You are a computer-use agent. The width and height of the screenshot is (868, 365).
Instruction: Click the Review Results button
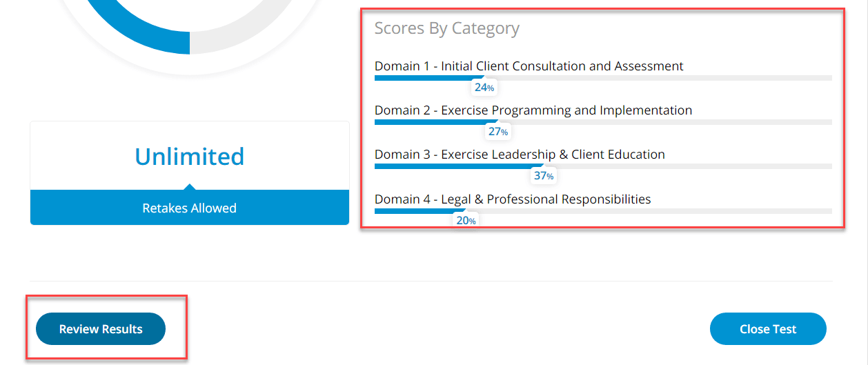[101, 329]
